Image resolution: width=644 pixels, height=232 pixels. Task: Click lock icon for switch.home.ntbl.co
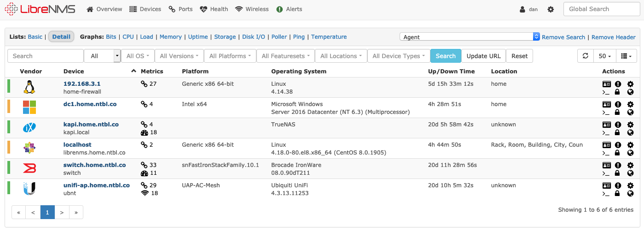[618, 173]
